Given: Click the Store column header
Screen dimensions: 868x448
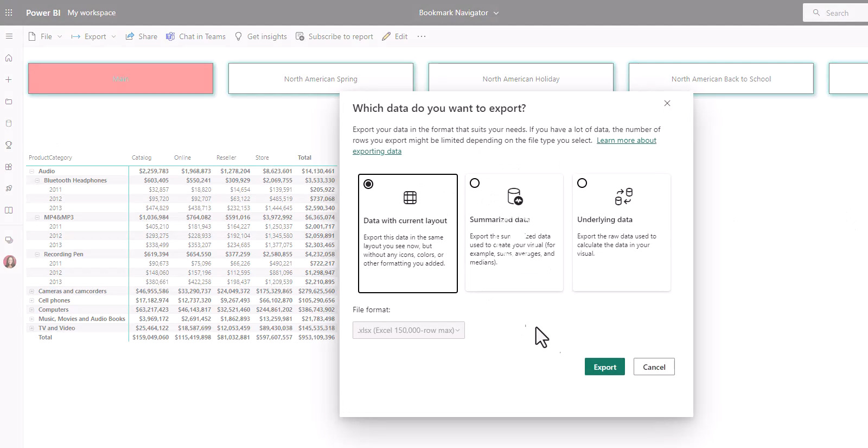Looking at the screenshot, I should [x=262, y=157].
